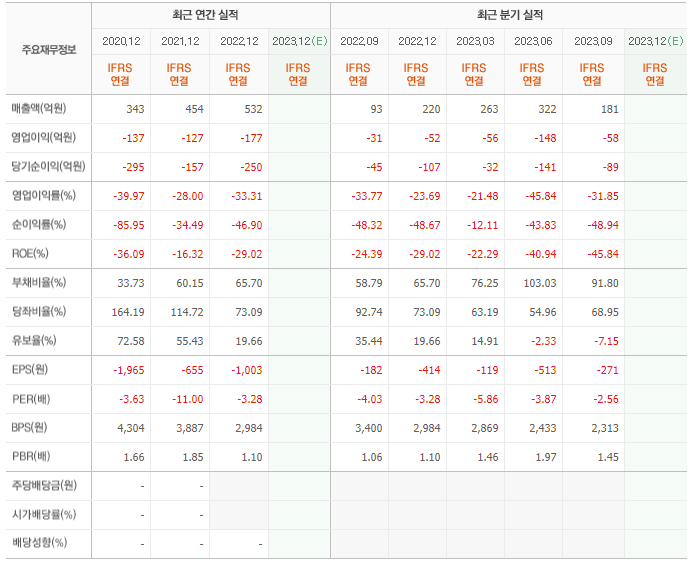The height and width of the screenshot is (562, 693).
Task: Click the 최근 분기 실적 header
Action: pos(510,15)
